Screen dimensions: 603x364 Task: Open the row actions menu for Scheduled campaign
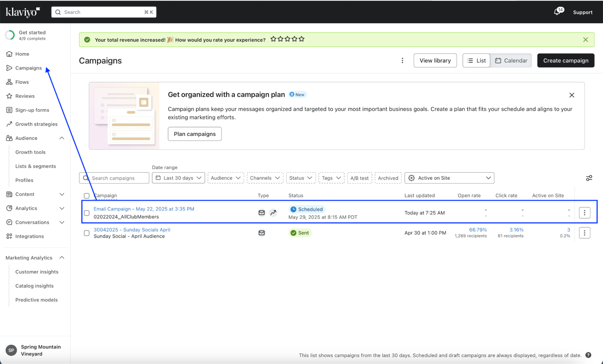(x=584, y=213)
